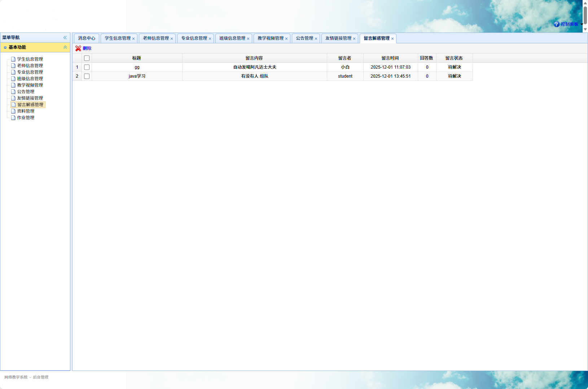Viewport: 588px width, 389px height.
Task: Close the 公告管理 tab
Action: [316, 39]
